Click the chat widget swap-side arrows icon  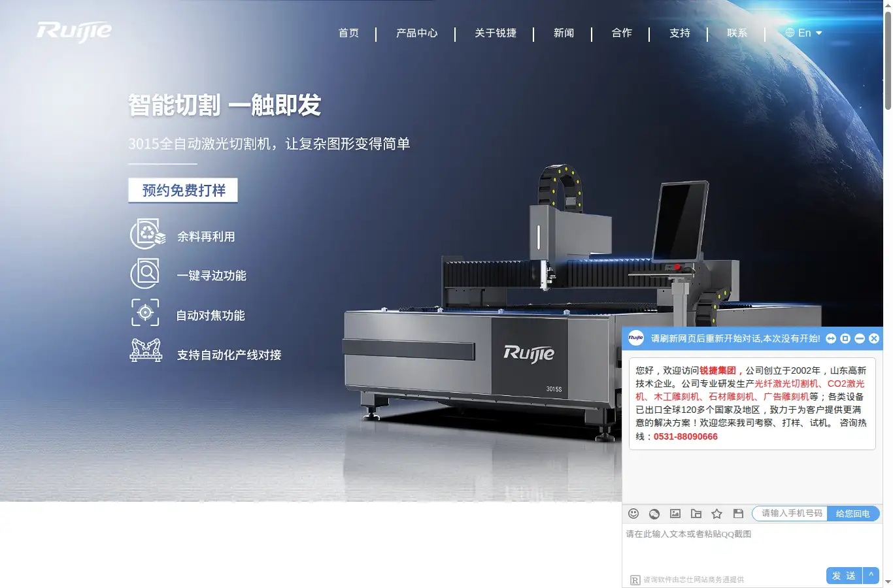[x=831, y=338]
